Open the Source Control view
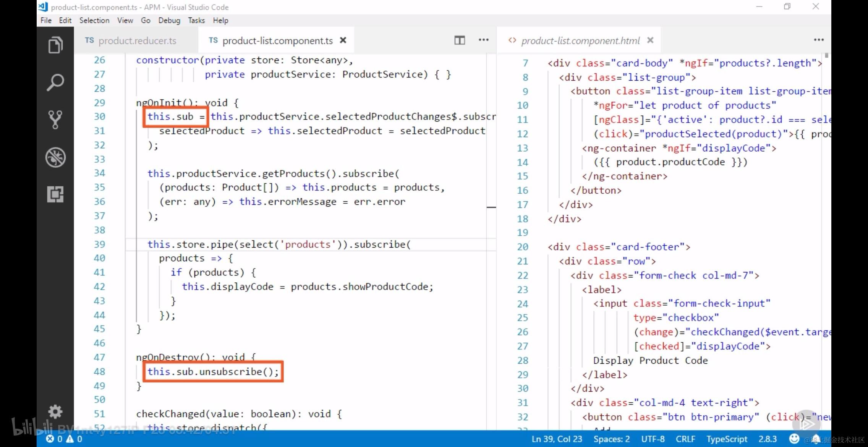This screenshot has height=447, width=868. (55, 120)
